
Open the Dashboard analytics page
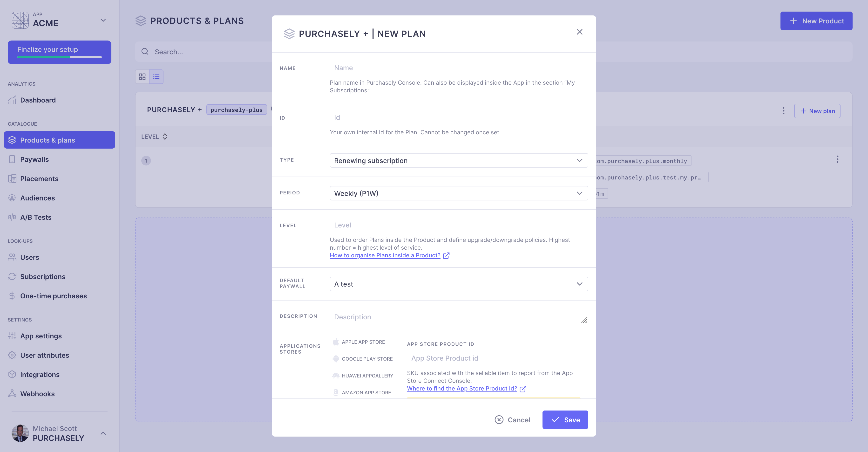[x=38, y=100]
